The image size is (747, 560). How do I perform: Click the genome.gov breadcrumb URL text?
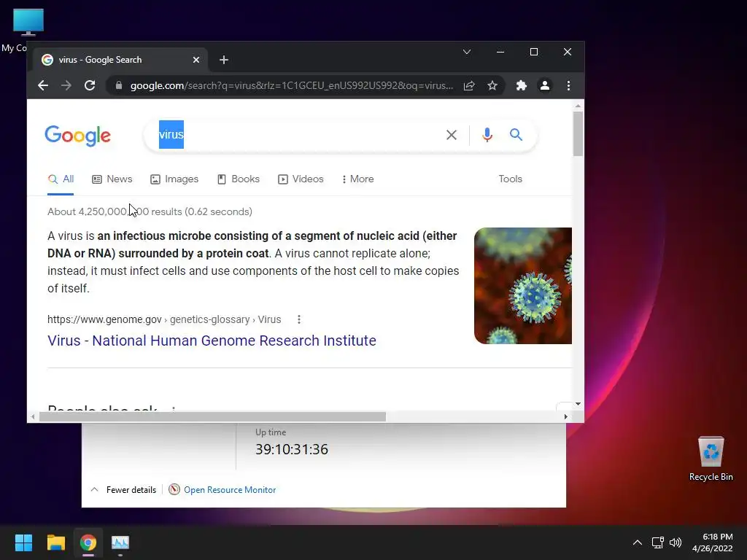click(164, 319)
